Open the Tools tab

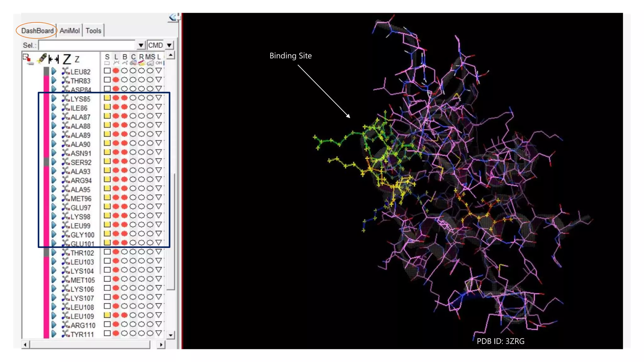(93, 31)
